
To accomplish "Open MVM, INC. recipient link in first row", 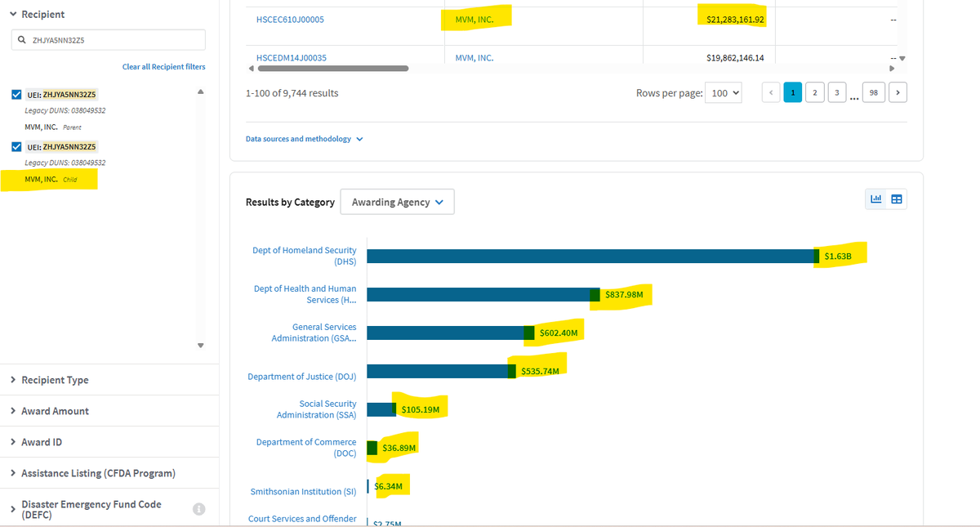I will (x=474, y=19).
